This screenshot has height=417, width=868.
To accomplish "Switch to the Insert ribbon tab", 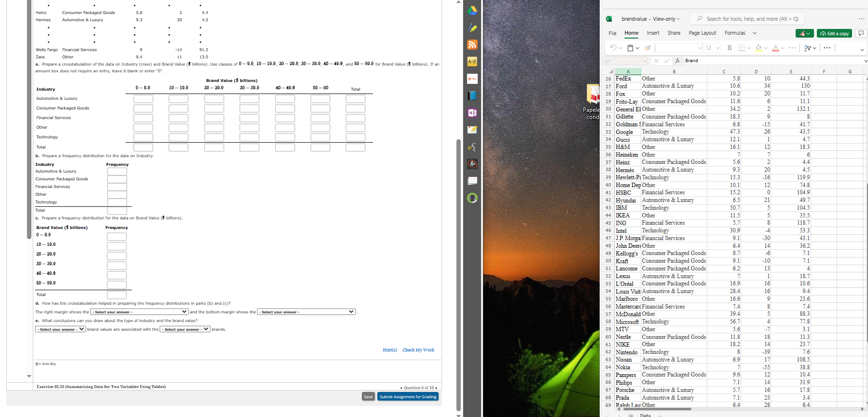I will pos(653,33).
